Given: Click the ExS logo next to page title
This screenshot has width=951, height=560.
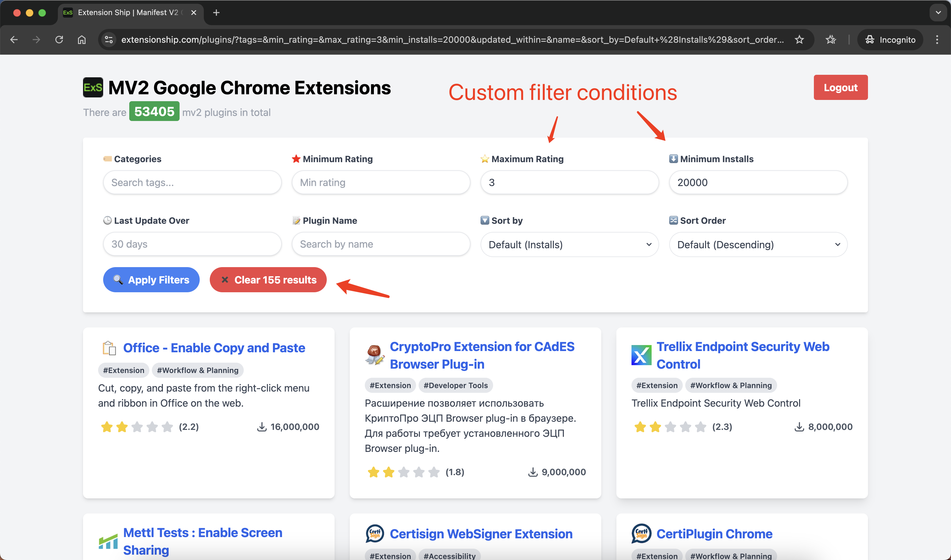Looking at the screenshot, I should click(x=93, y=88).
